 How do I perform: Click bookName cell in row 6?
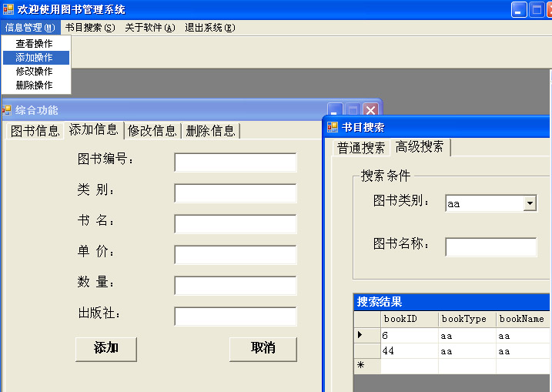click(524, 335)
